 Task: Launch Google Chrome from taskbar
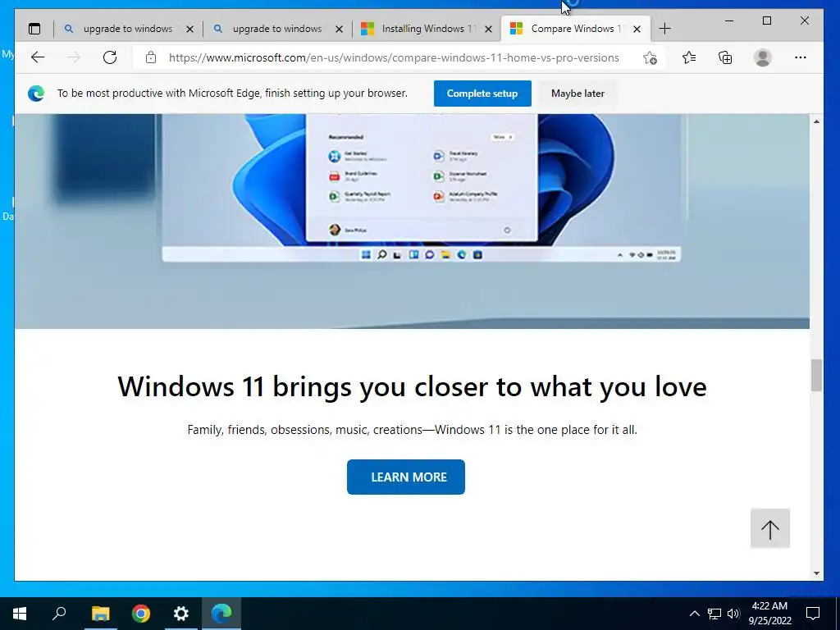click(141, 614)
